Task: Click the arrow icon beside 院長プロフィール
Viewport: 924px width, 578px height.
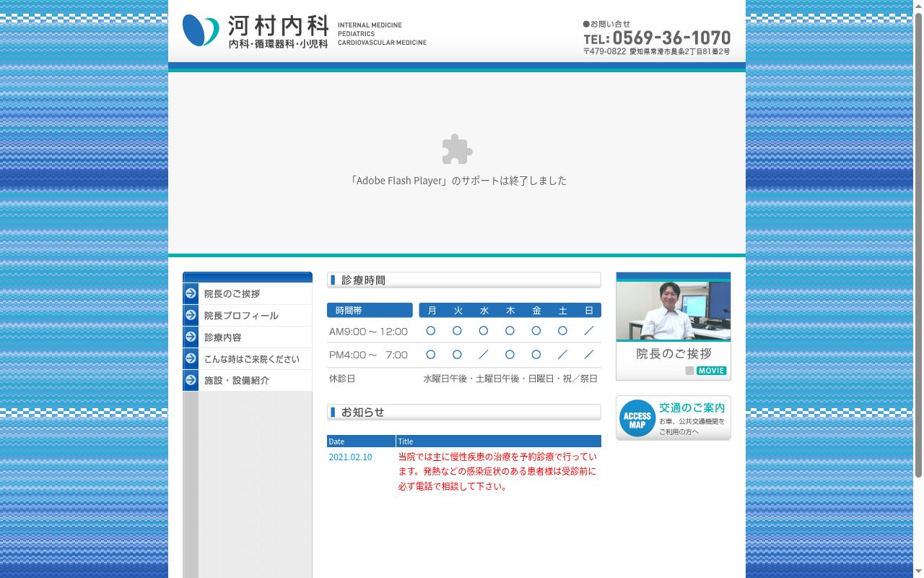Action: (x=191, y=315)
